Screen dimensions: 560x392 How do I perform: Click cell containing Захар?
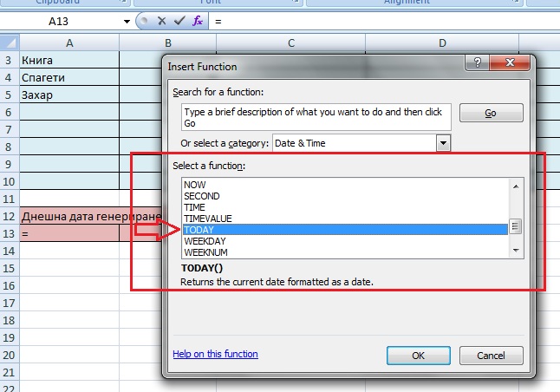[69, 95]
